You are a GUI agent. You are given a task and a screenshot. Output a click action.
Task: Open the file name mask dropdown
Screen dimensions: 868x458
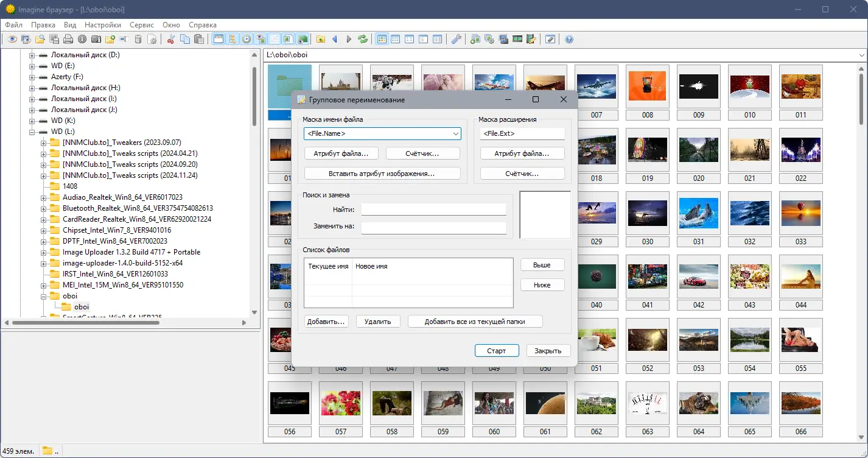coord(455,133)
